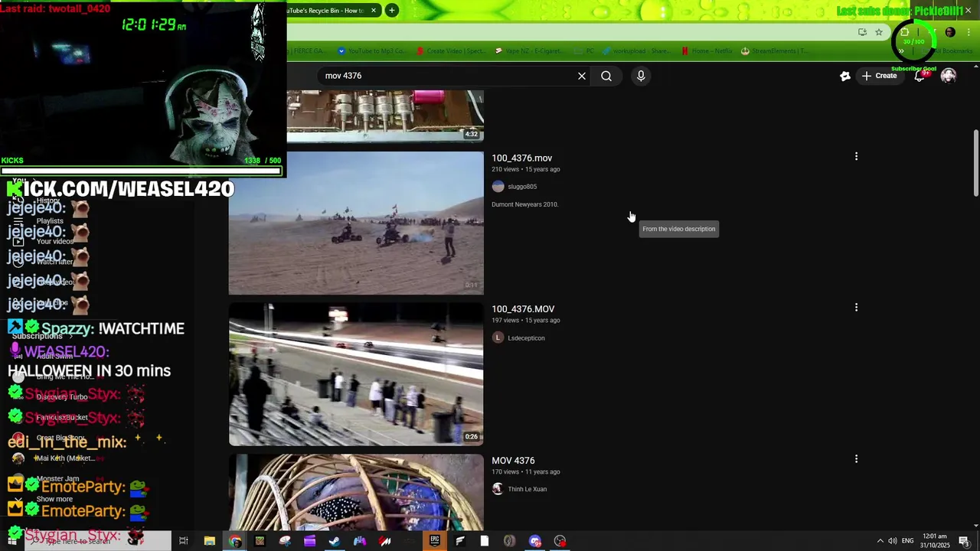Screen dimensions: 980x551
Task: Open Epic Games launcher from taskbar
Action: tap(435, 541)
